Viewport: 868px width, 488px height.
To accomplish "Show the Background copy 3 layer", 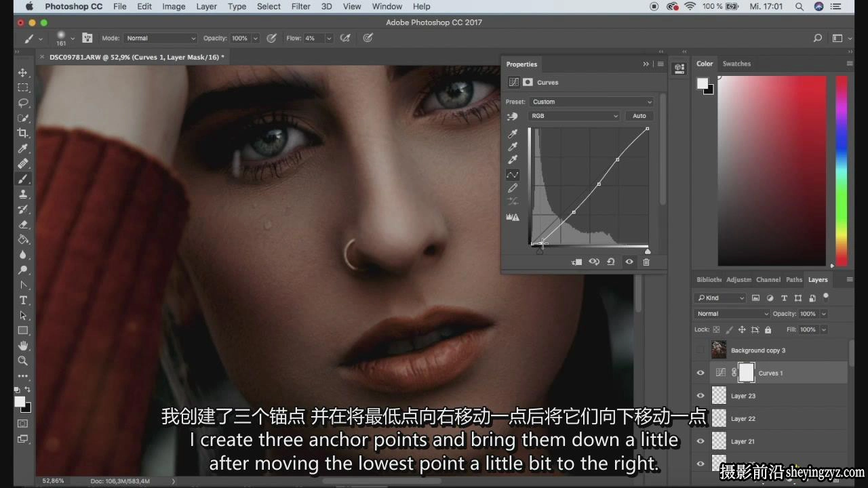I will tap(701, 350).
